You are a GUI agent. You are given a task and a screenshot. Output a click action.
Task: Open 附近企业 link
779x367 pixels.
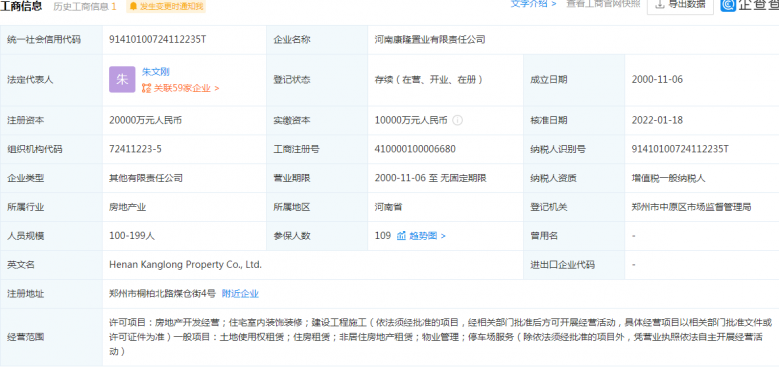(x=240, y=294)
